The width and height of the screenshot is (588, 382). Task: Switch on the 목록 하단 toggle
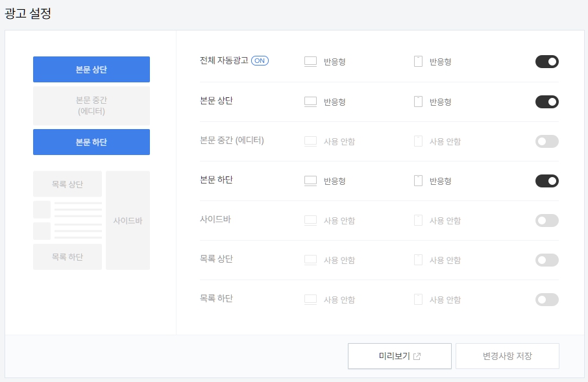(546, 300)
